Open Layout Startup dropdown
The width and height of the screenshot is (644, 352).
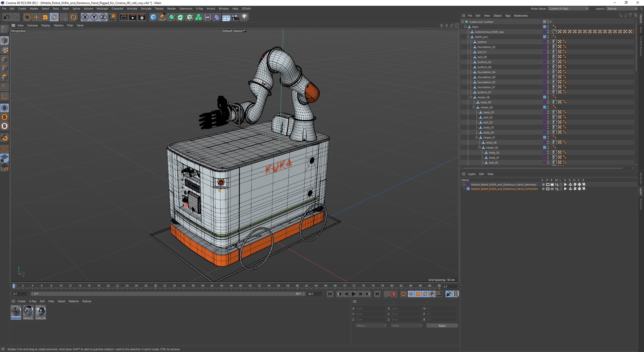tap(622, 9)
